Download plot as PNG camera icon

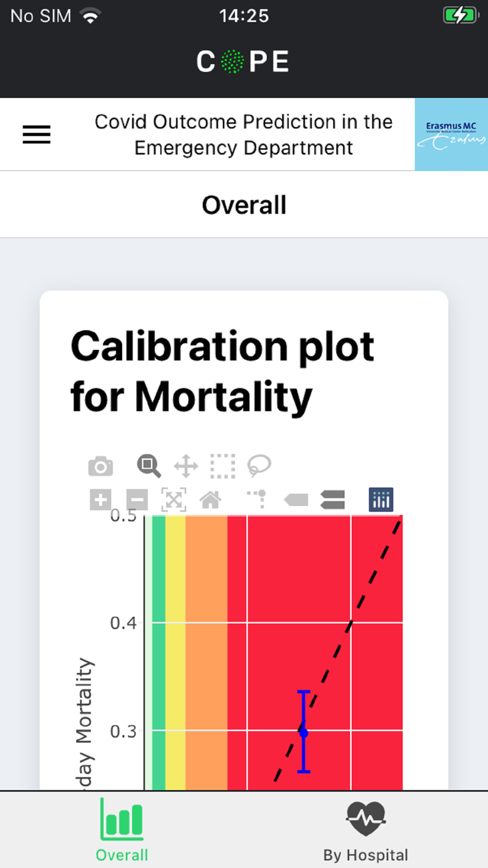[101, 466]
